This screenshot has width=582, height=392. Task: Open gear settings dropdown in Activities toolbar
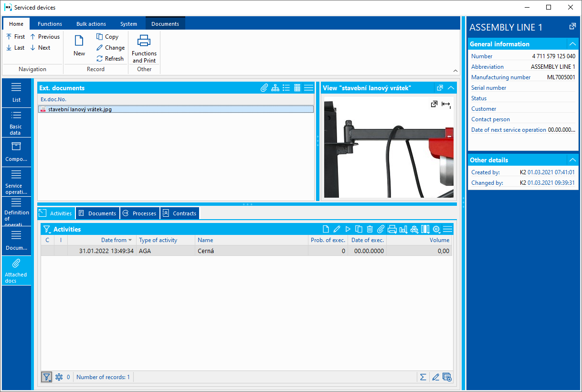(x=436, y=229)
